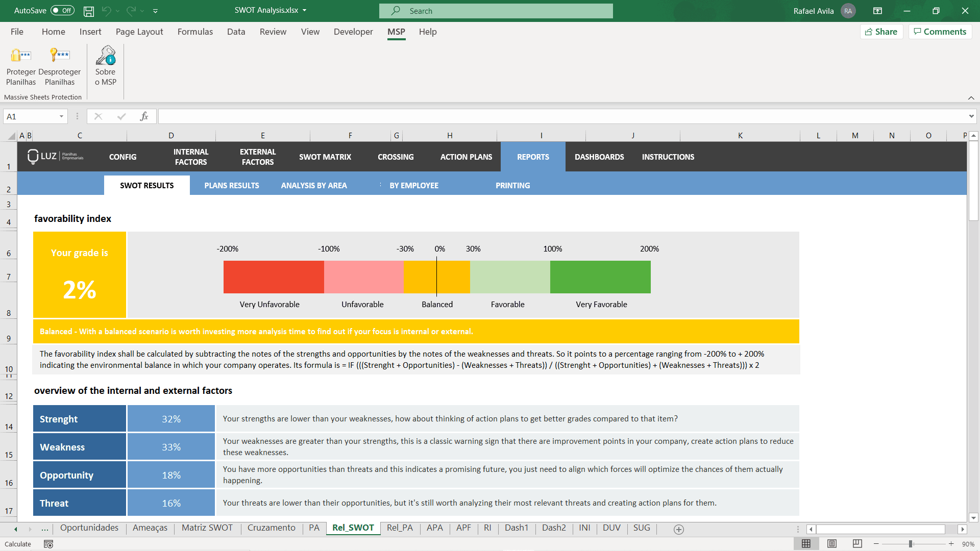Adjust the zoom slider
The height and width of the screenshot is (551, 980).
tap(910, 544)
